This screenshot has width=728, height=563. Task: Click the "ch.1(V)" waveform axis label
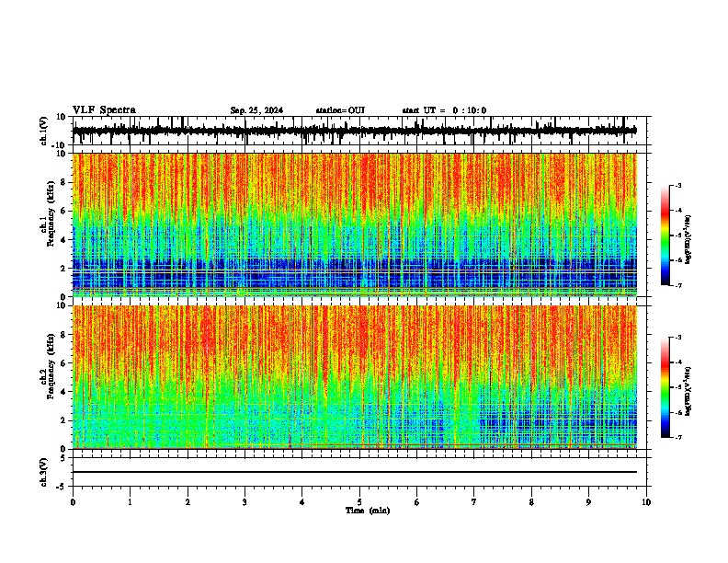(x=44, y=131)
